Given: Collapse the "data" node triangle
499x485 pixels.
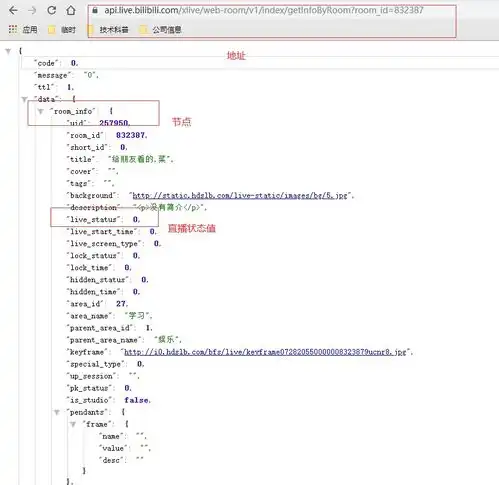Looking at the screenshot, I should pos(24,99).
